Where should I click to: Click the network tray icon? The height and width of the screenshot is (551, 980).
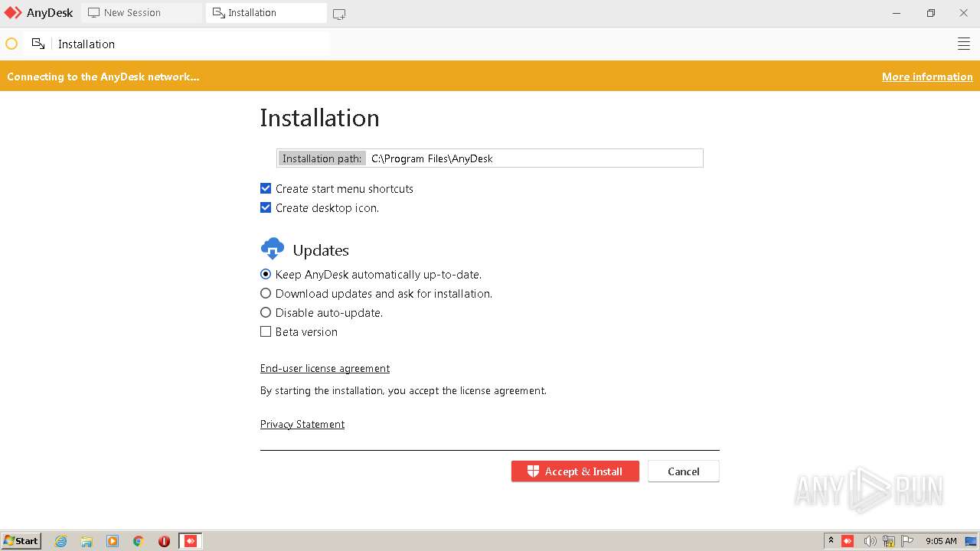889,541
